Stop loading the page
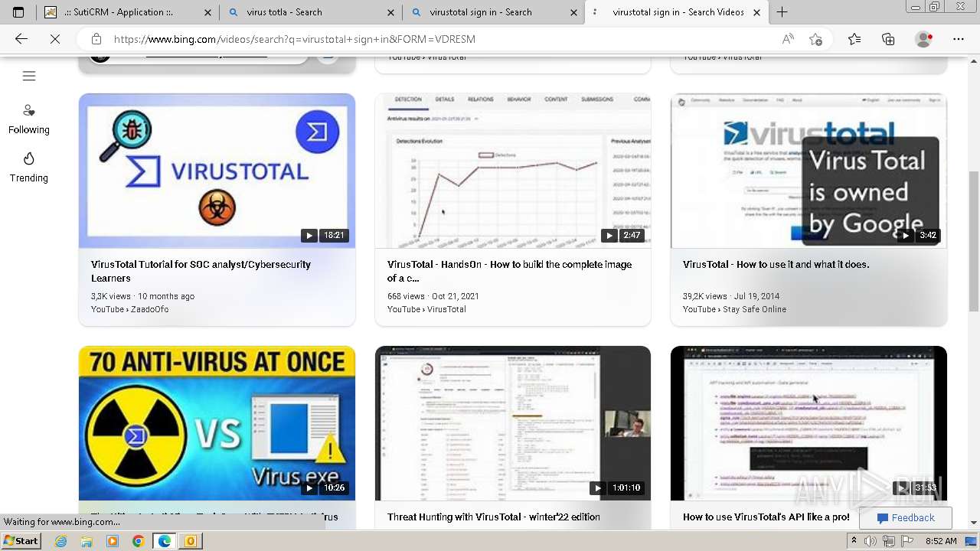 pos(55,39)
